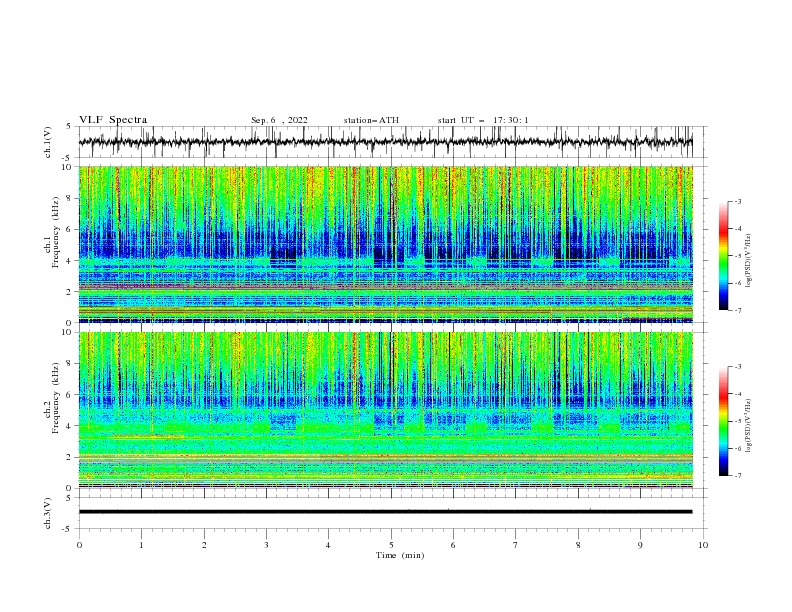The width and height of the screenshot is (792, 612).
Task: Click the "Time (min)" axis label
Action: click(x=400, y=555)
